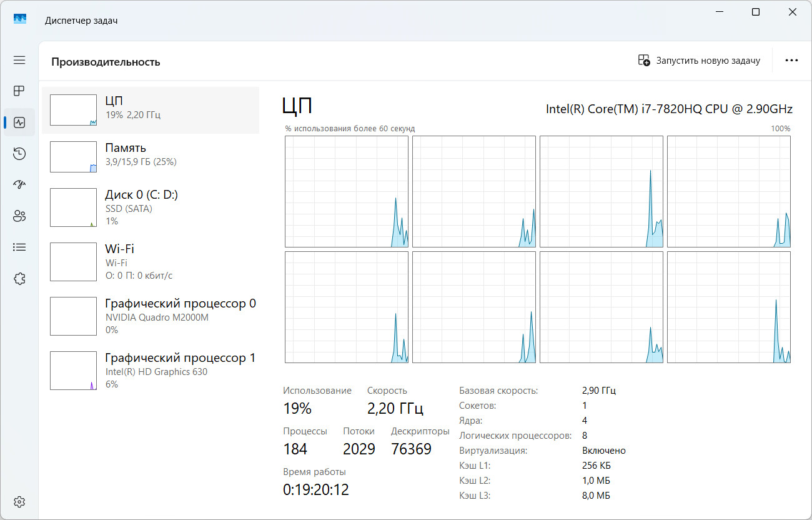Viewport: 812px width, 520px height.
Task: Click the thread count '2029'
Action: 359,449
